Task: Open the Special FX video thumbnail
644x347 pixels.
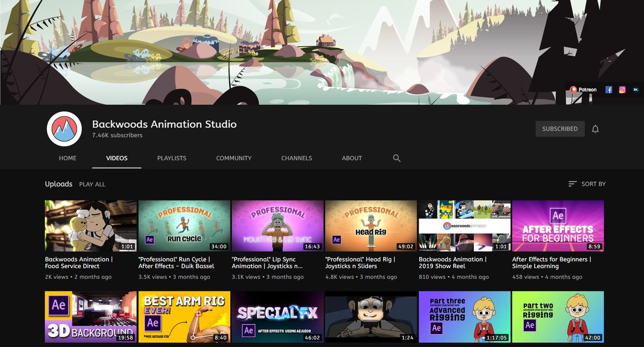Action: (x=277, y=317)
